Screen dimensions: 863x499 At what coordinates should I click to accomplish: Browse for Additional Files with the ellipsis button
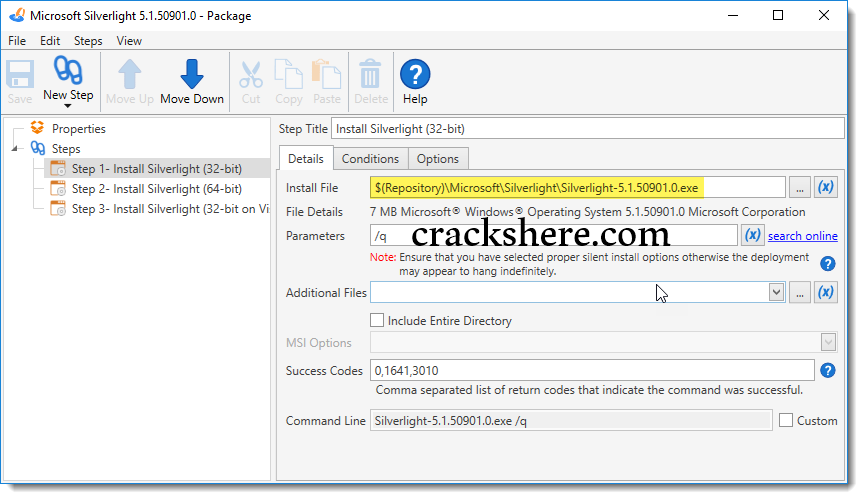pos(800,293)
